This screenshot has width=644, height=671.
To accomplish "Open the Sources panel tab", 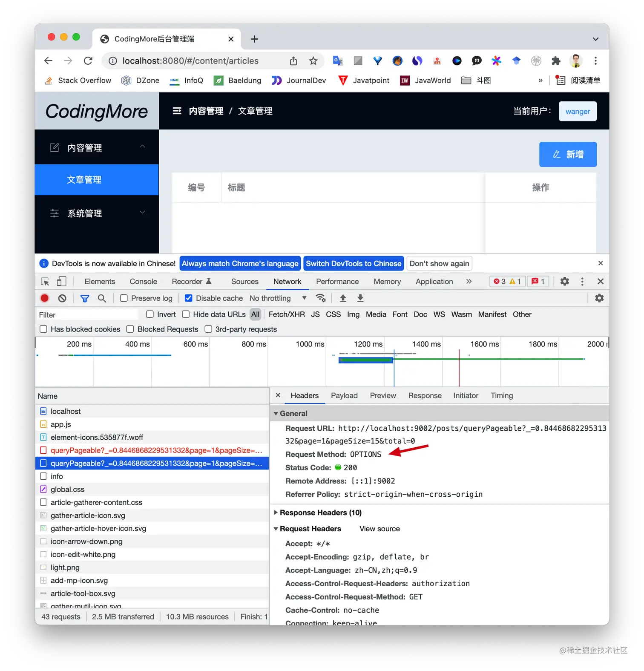I will 245,282.
